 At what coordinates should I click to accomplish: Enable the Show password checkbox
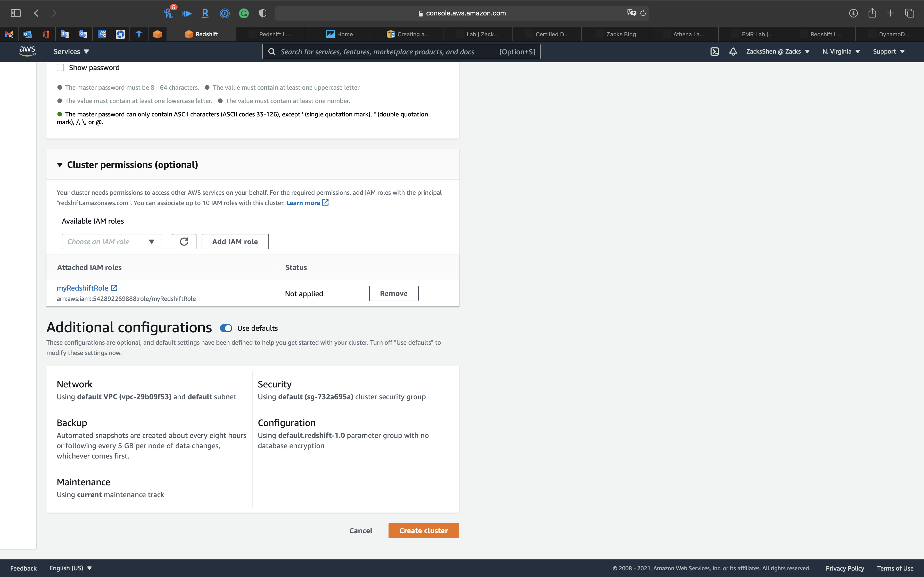(60, 67)
